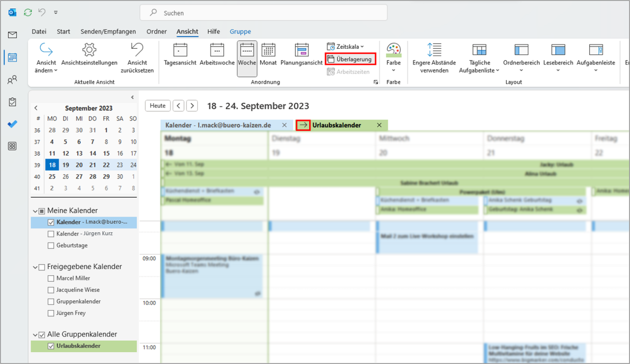630x364 pixels.
Task: Open the Ordner ribbon tab
Action: (157, 31)
